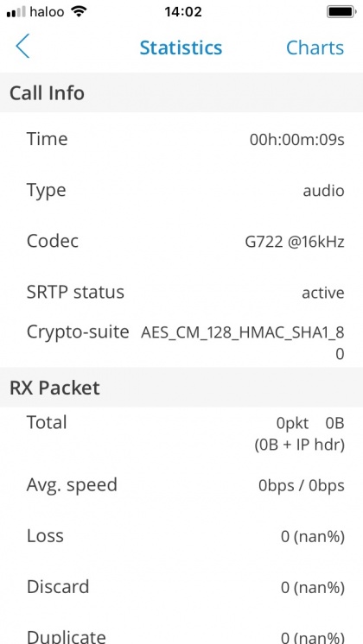
Task: Open the Charts view
Action: 315,47
